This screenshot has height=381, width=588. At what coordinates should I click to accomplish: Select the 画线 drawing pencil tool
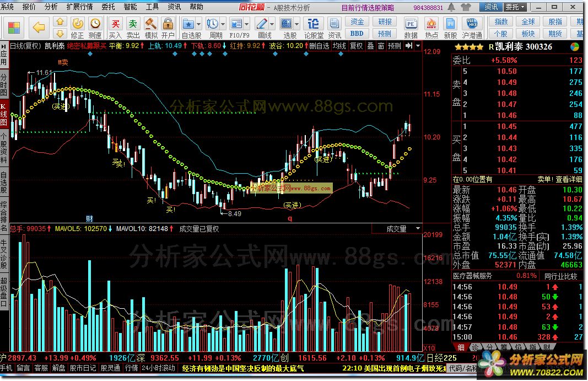[x=261, y=24]
